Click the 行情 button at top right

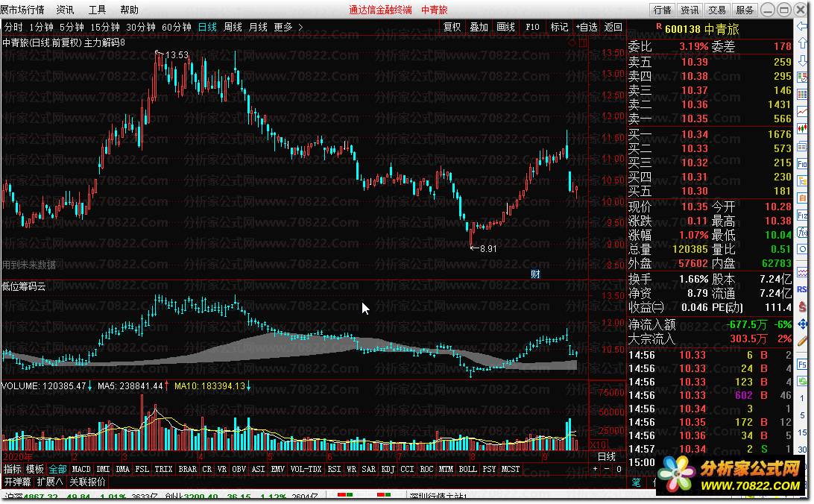click(x=663, y=10)
